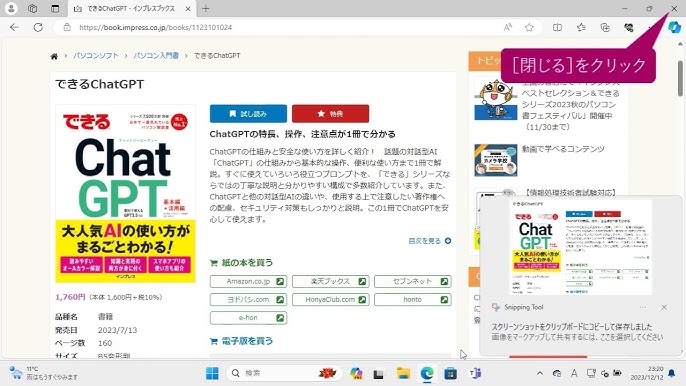
Task: Buy from e-hon button
Action: [x=248, y=318]
